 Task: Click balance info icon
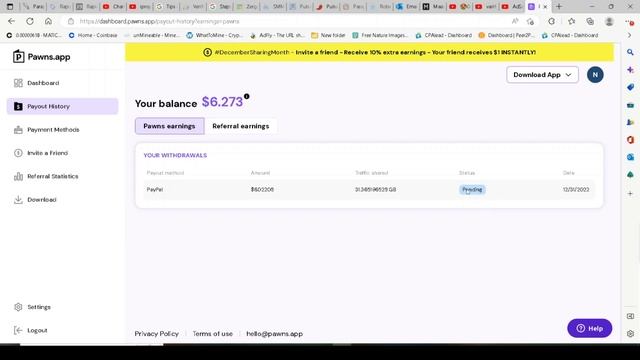pyautogui.click(x=247, y=96)
